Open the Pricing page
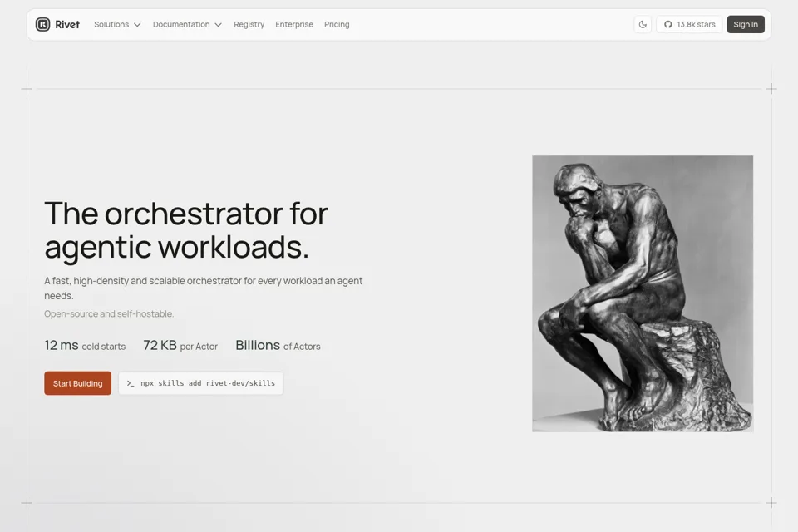The image size is (798, 532). [337, 24]
